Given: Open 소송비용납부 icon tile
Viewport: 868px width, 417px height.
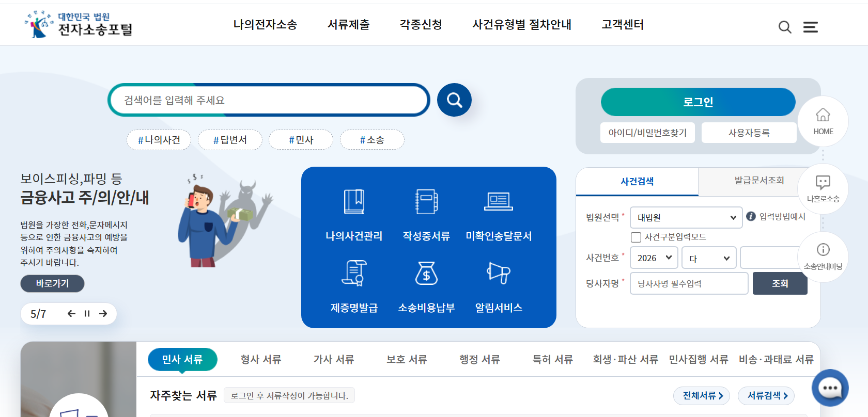Looking at the screenshot, I should [x=426, y=287].
